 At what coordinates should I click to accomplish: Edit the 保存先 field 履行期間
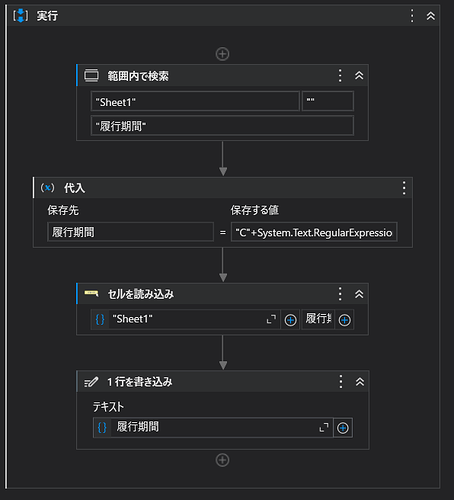click(130, 232)
